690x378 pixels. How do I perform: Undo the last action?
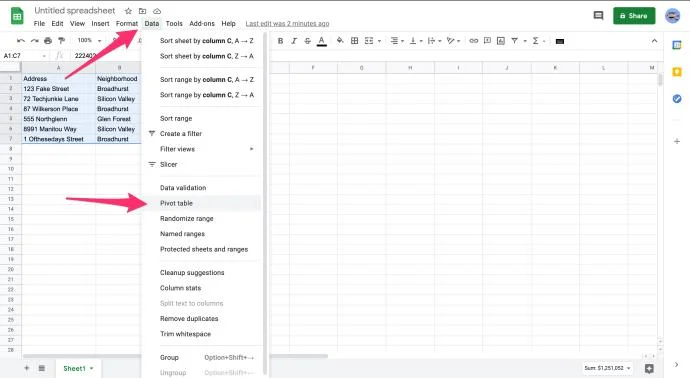[21, 40]
